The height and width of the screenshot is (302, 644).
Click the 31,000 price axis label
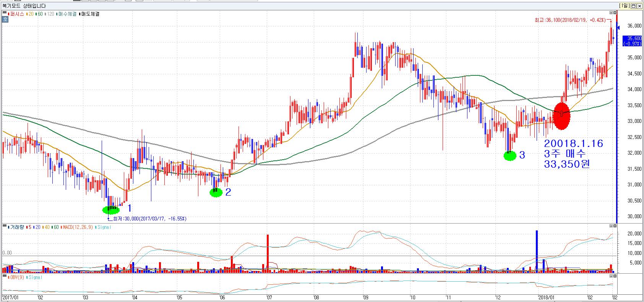pos(634,185)
